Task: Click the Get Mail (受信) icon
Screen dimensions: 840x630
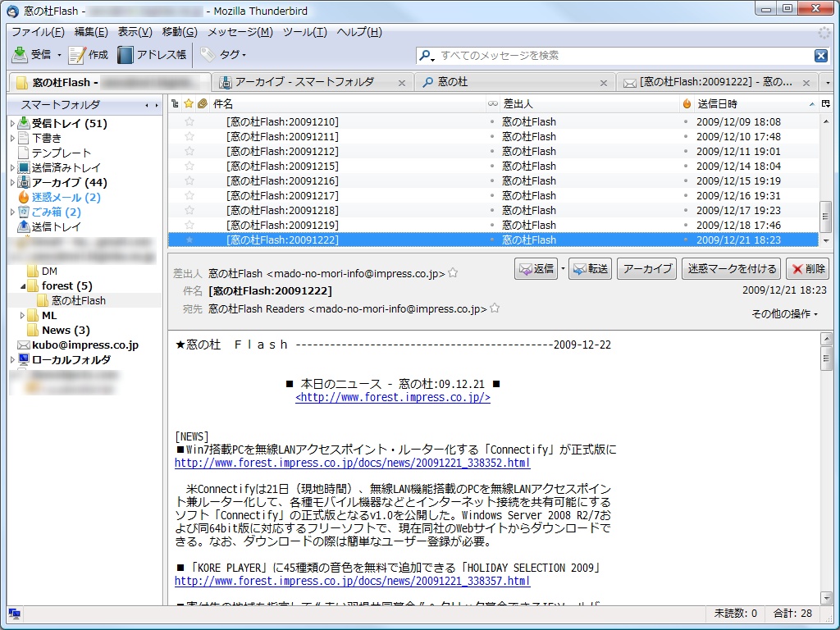Action: [20, 55]
